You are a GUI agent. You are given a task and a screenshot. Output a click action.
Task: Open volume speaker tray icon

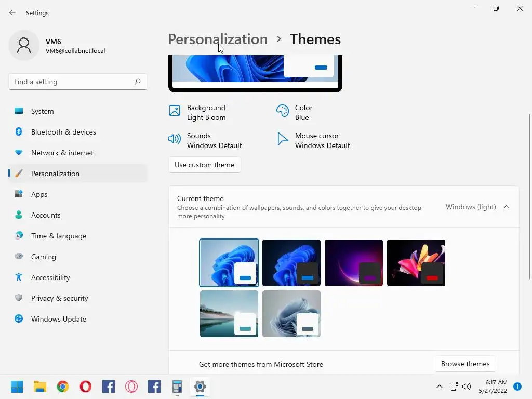(467, 387)
